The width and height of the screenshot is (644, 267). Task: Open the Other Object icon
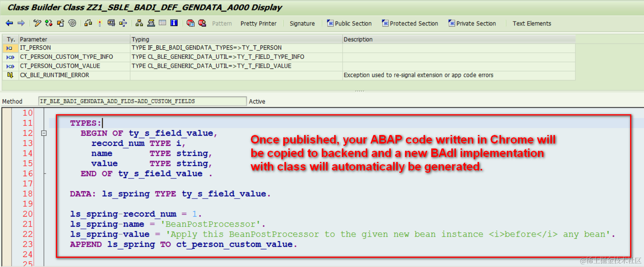tap(61, 23)
